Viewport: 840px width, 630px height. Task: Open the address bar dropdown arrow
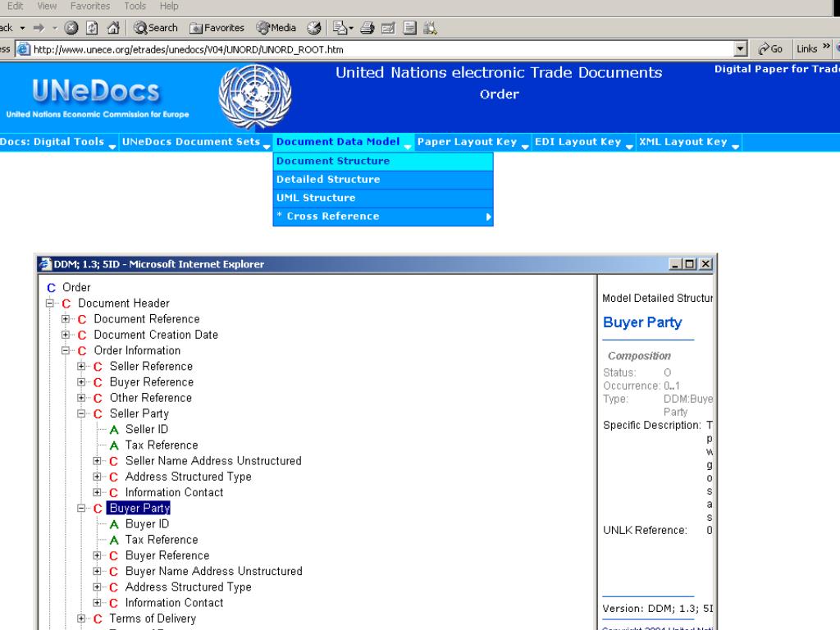[x=741, y=49]
